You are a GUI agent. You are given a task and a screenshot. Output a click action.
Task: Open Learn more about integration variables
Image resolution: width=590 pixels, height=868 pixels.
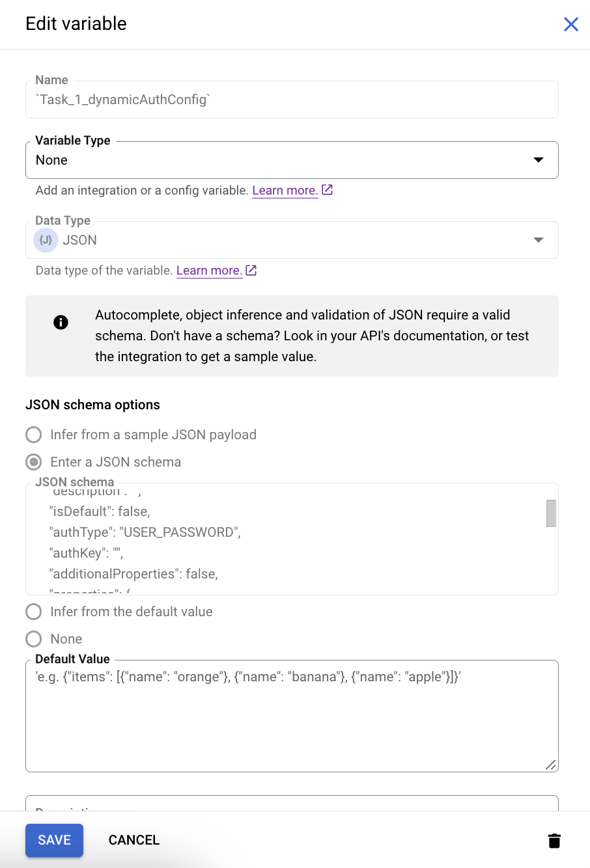click(x=285, y=189)
